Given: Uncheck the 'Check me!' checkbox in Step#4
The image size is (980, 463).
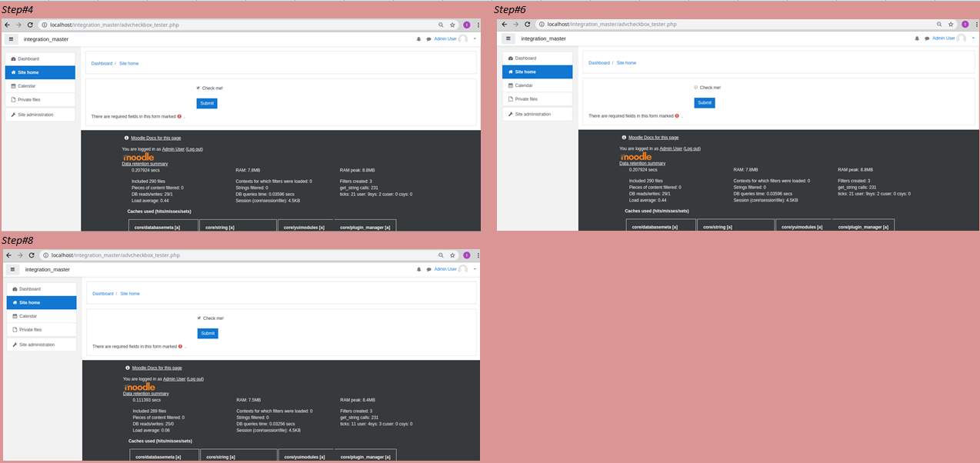Looking at the screenshot, I should (x=198, y=88).
